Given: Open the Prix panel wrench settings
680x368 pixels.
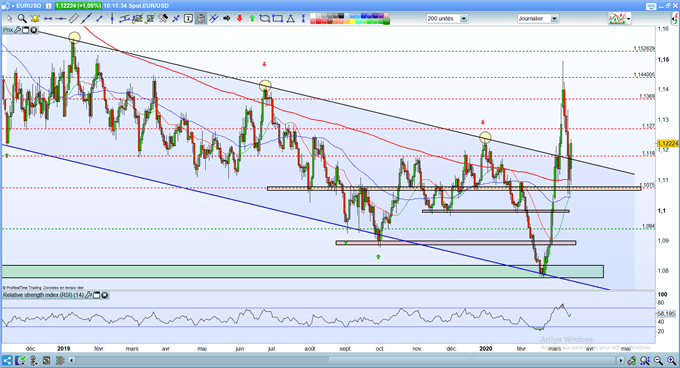Looking at the screenshot, I should coord(17,30).
